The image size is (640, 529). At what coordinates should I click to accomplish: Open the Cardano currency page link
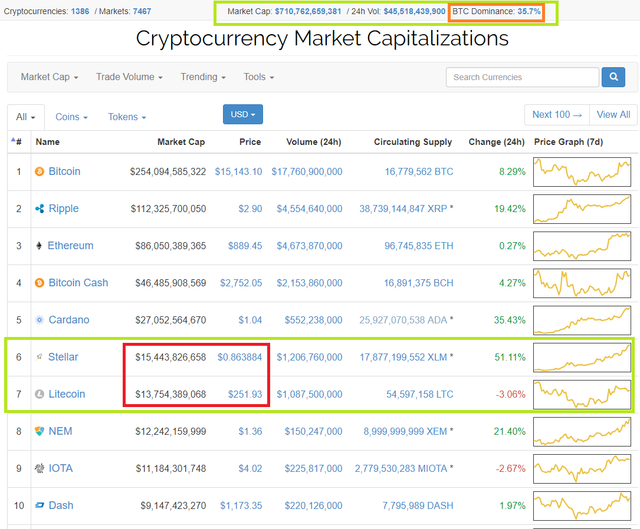(x=69, y=320)
